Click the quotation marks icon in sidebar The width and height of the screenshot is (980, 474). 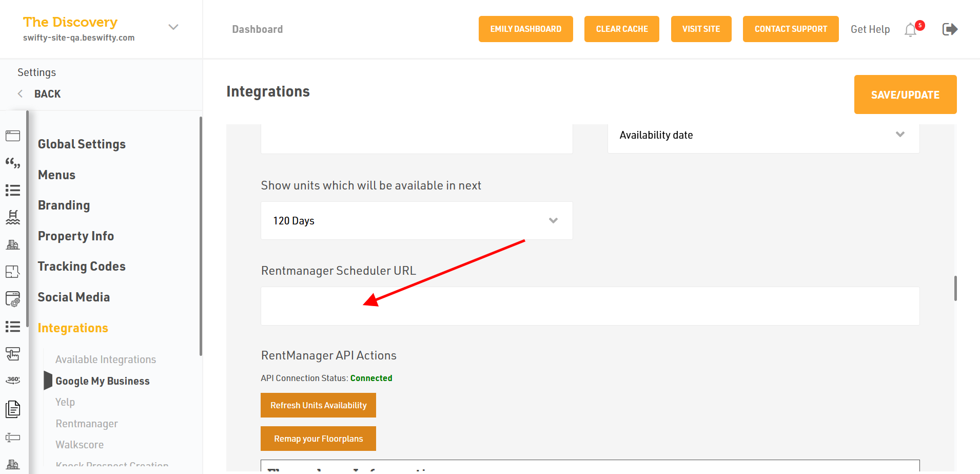coord(13,163)
